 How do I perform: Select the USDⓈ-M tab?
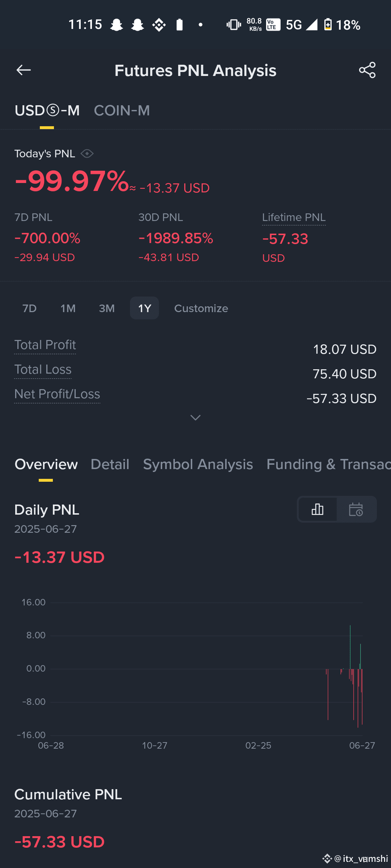tap(47, 111)
